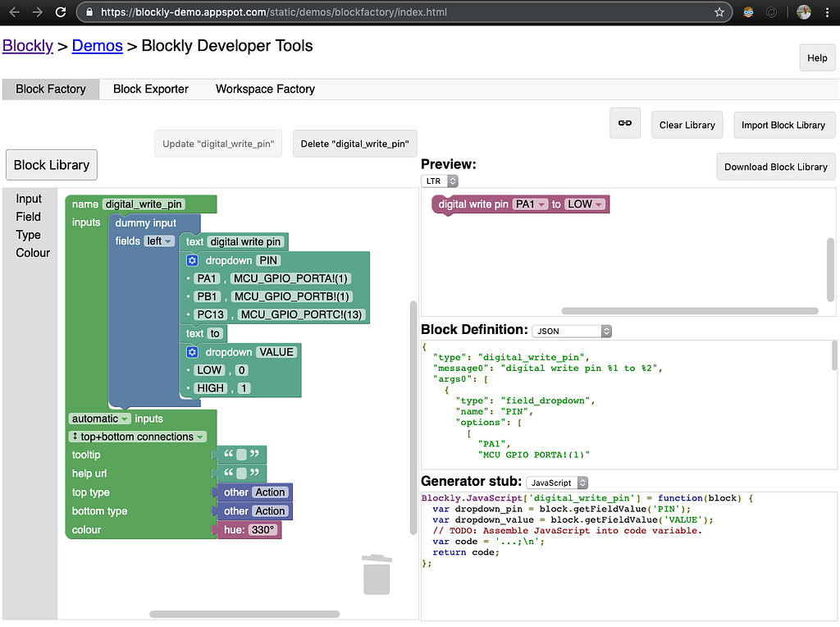840x627 pixels.
Task: Reload the page with the refresh icon
Action: 61,11
